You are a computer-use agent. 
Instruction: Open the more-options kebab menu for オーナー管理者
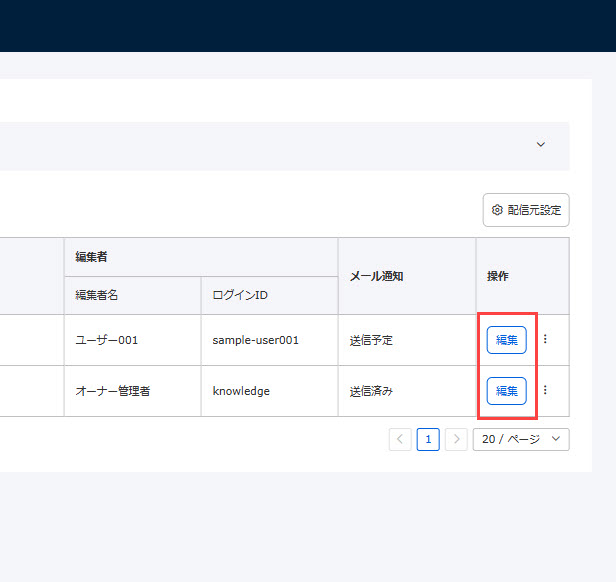(545, 391)
